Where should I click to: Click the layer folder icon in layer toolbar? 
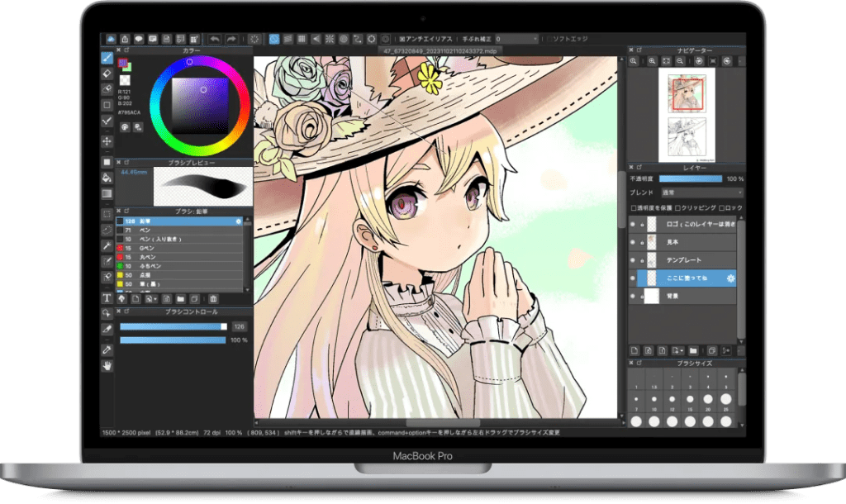(x=693, y=351)
